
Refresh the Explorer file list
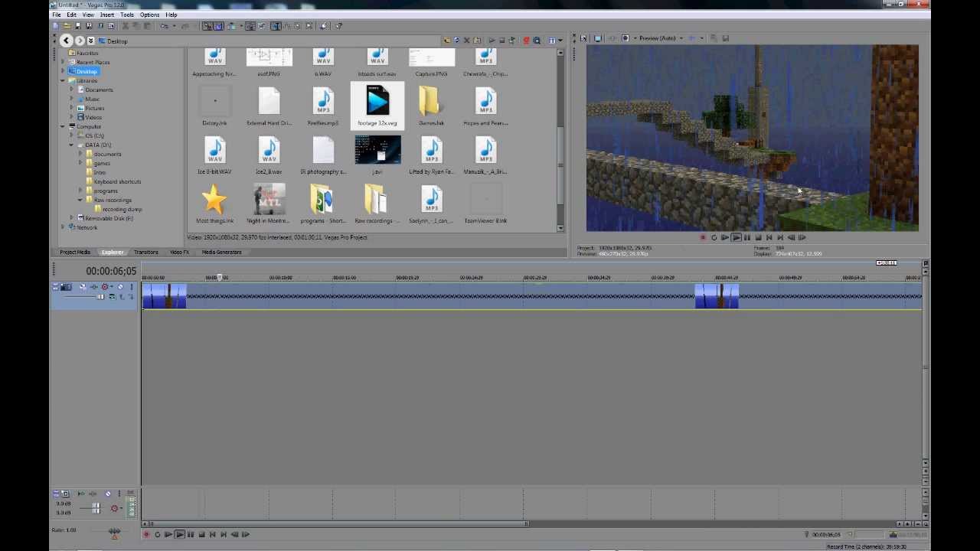457,40
